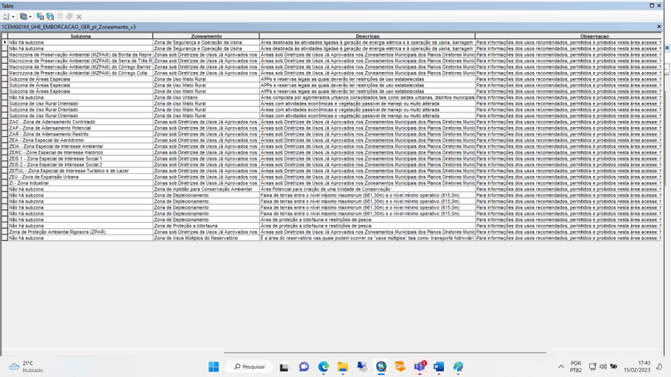Click the Subzona column header
671x377 pixels.
point(80,36)
